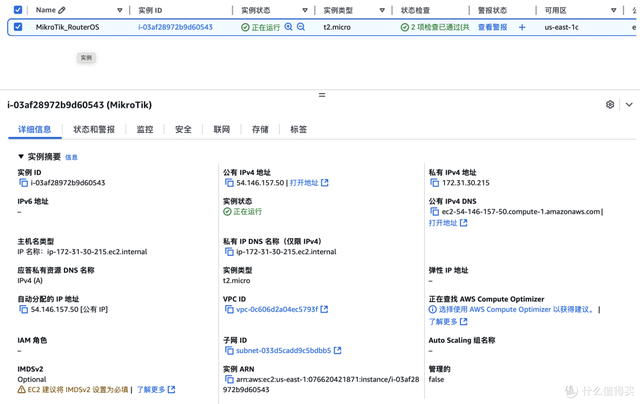This screenshot has height=404, width=640.
Task: Click the ip-172-31-30-215.ec2.internal hostname text under 主机名类型
Action: point(97,252)
